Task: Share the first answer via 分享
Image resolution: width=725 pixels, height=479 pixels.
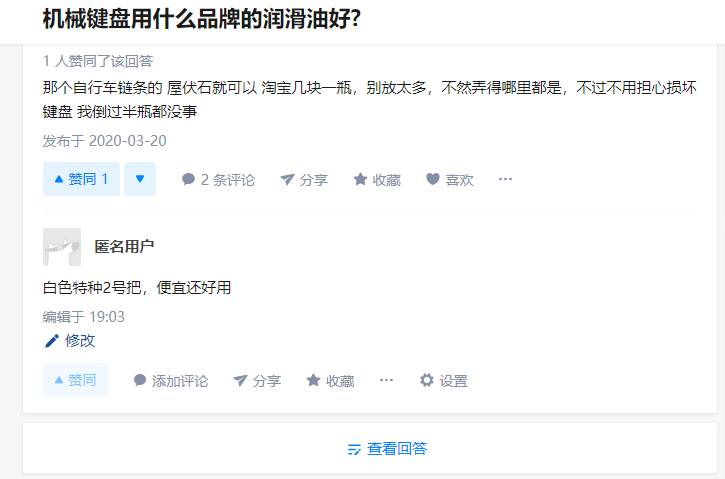Action: [x=304, y=180]
